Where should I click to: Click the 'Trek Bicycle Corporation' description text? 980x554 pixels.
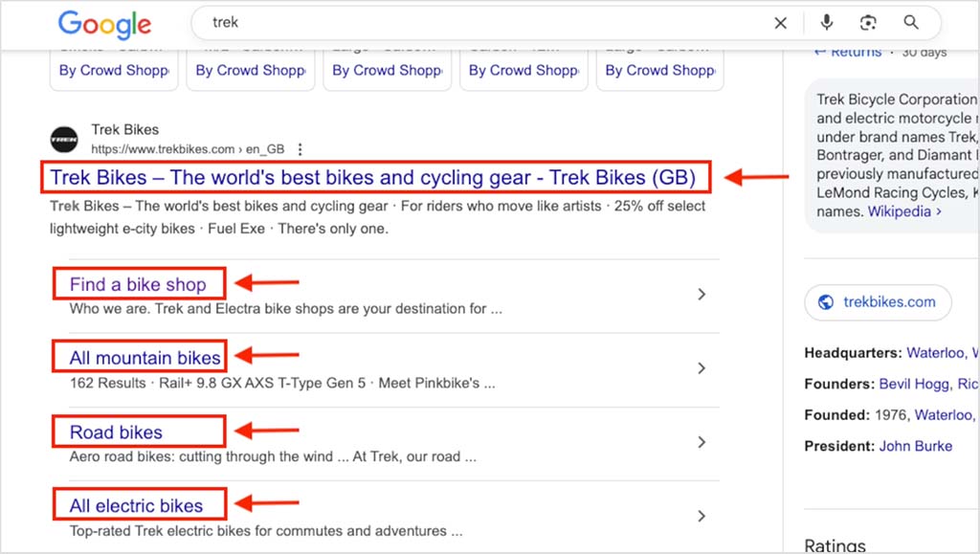click(x=897, y=100)
